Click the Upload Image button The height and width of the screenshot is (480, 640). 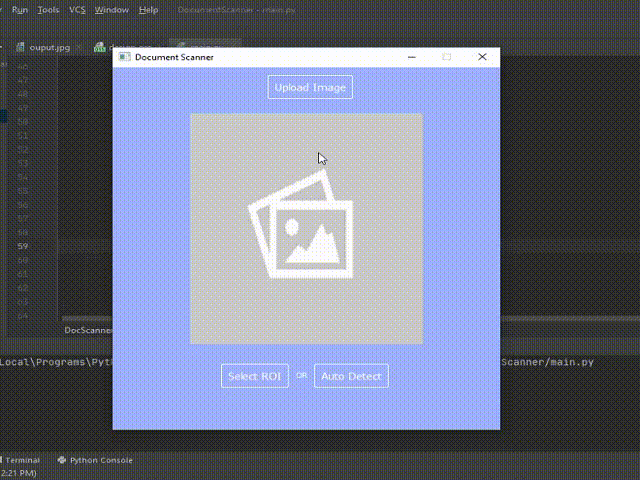point(310,87)
